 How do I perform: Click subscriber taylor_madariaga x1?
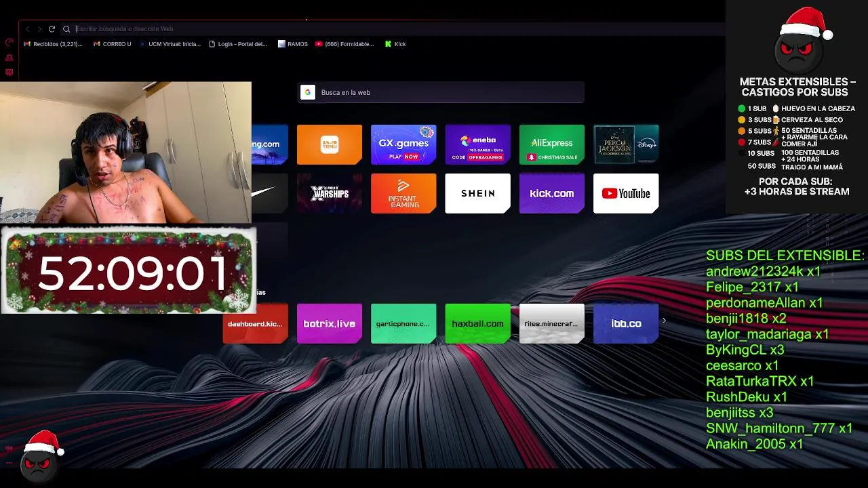(x=768, y=334)
